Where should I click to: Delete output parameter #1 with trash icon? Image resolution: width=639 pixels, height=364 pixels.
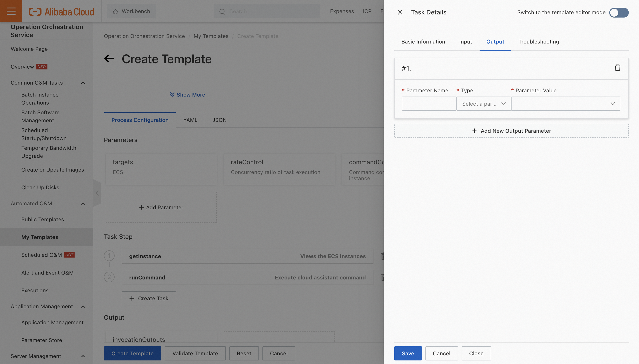click(x=617, y=68)
